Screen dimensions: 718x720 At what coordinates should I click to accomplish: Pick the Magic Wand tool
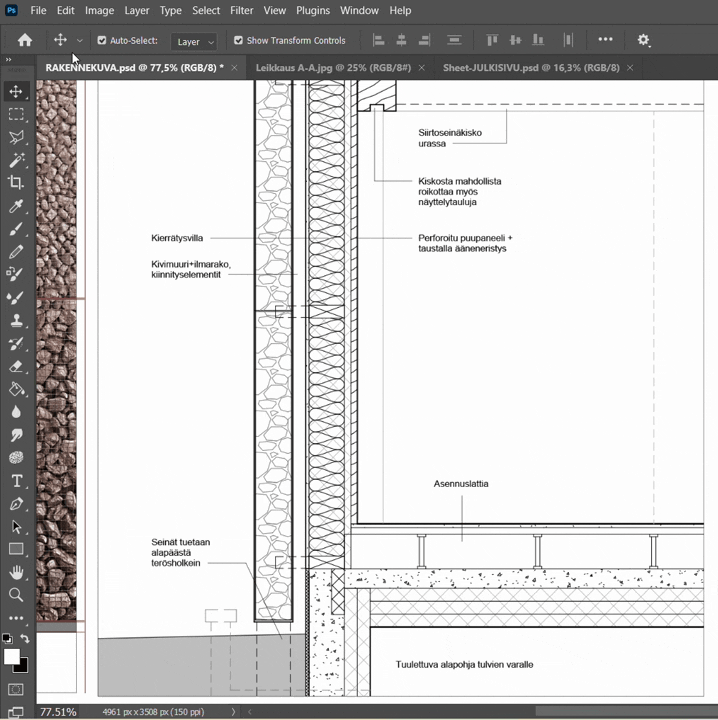[x=16, y=160]
